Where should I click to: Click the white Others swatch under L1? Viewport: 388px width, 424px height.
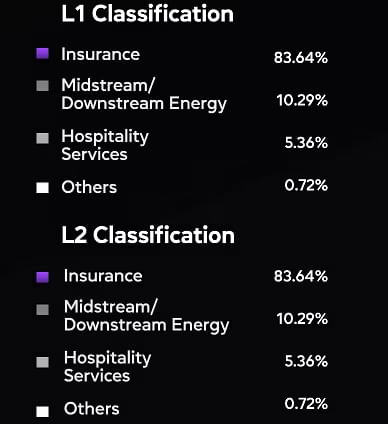click(x=42, y=188)
